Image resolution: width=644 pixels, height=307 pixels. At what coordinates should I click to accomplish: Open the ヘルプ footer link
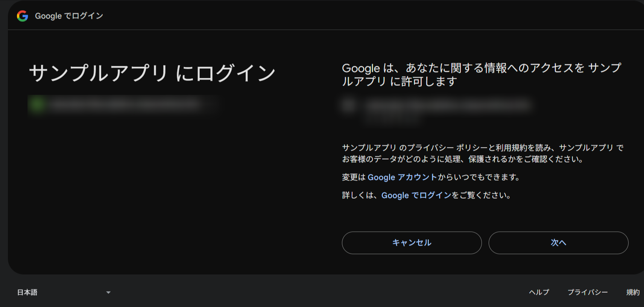[539, 292]
